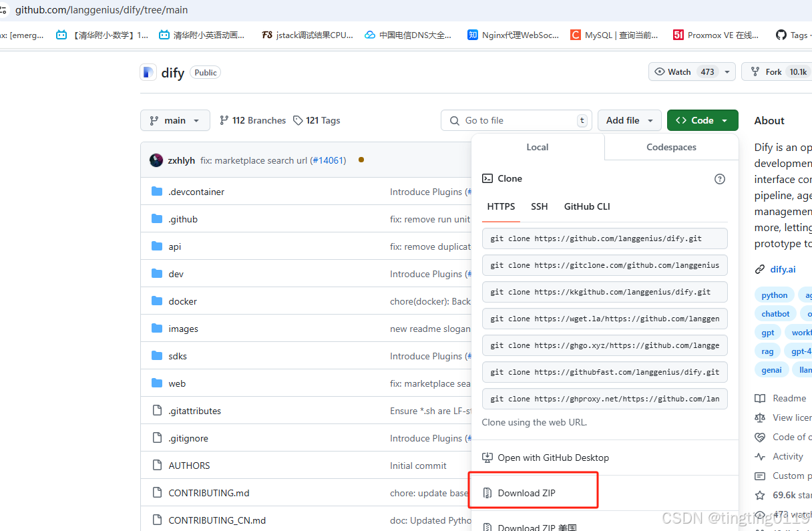The height and width of the screenshot is (531, 812).
Task: Click the Readme book icon
Action: point(760,398)
